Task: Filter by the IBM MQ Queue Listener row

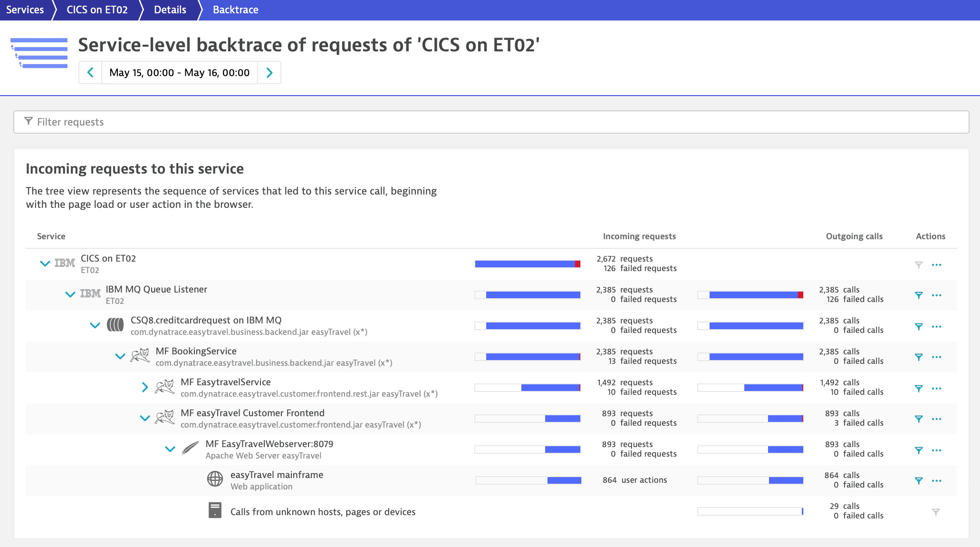Action: pyautogui.click(x=919, y=295)
